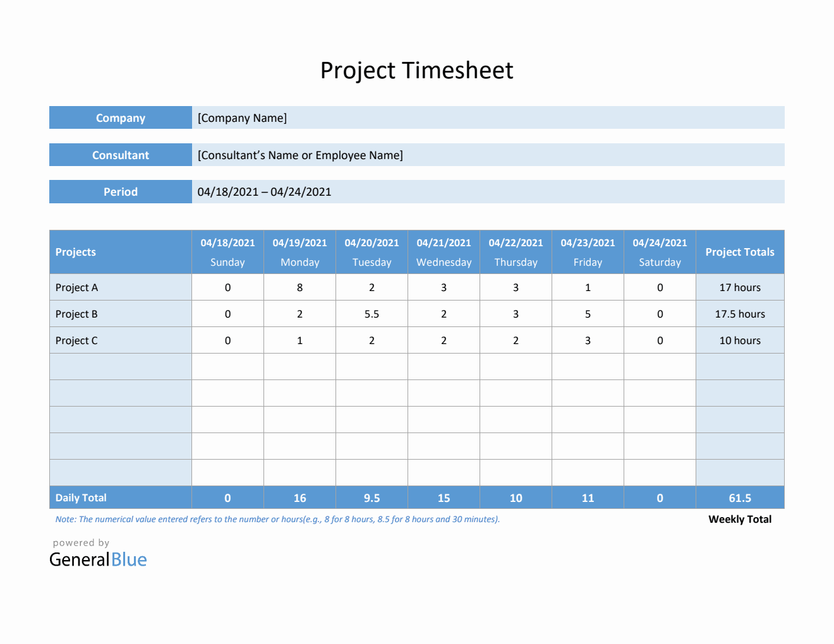Click the Company header label
834x644 pixels.
coord(120,117)
